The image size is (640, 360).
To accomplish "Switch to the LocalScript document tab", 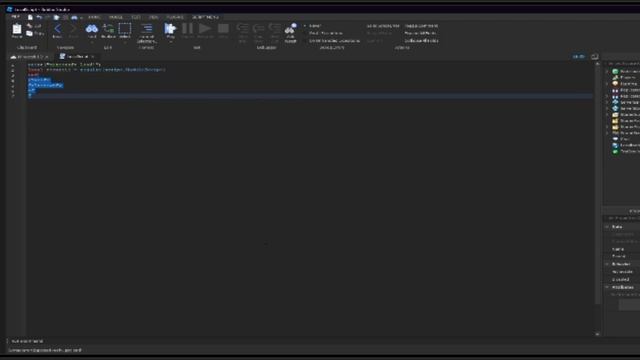I will tap(76, 56).
